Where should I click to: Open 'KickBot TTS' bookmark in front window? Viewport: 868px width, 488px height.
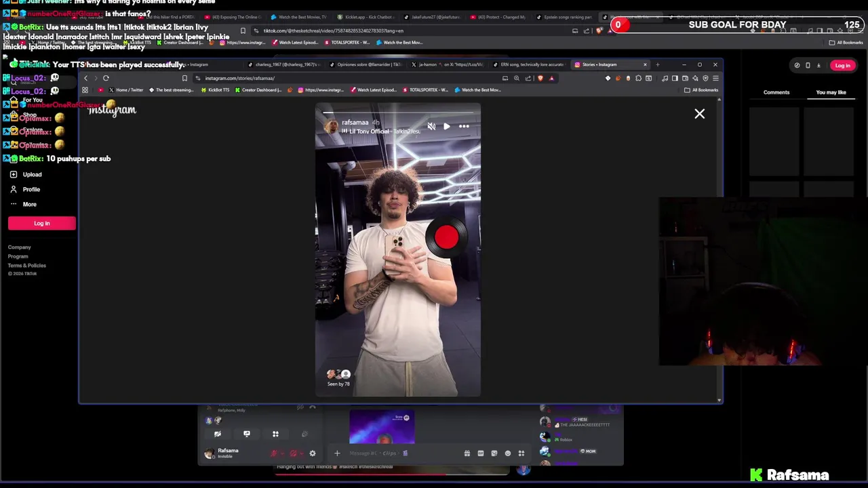[x=215, y=90]
